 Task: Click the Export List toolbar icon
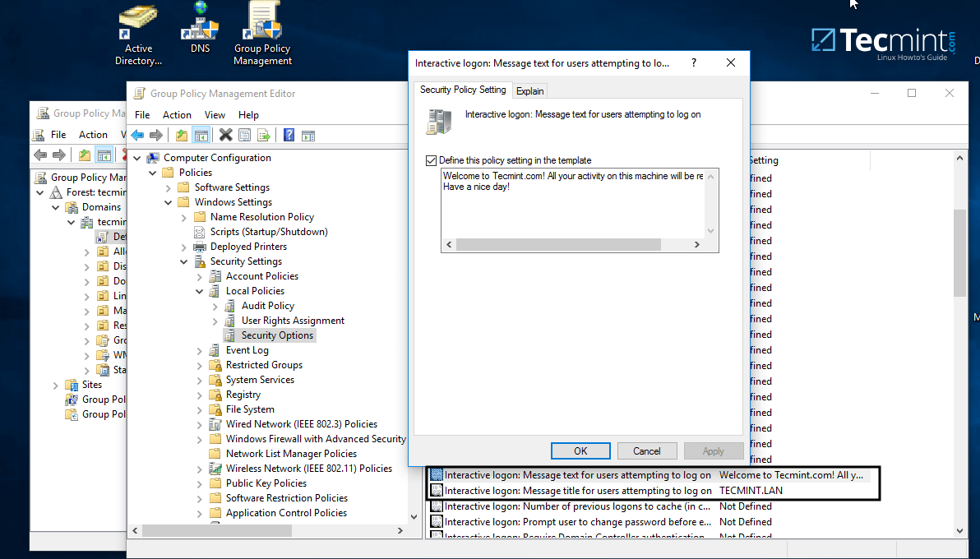coord(264,134)
